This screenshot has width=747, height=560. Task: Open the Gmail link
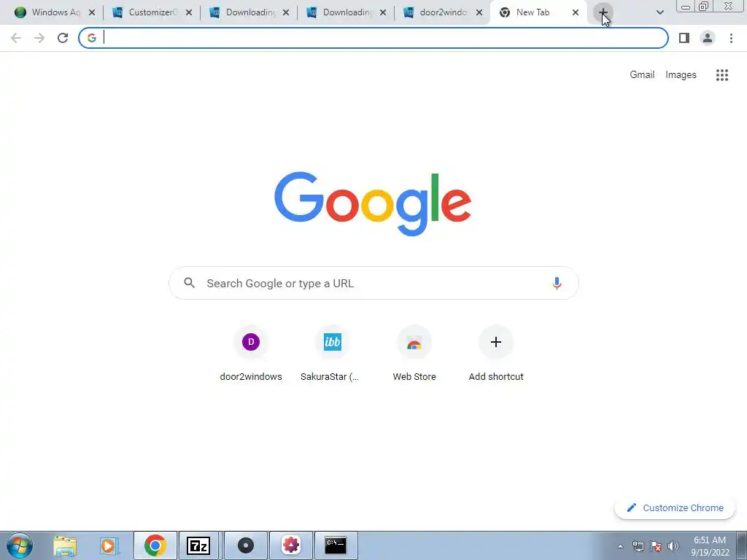click(642, 75)
